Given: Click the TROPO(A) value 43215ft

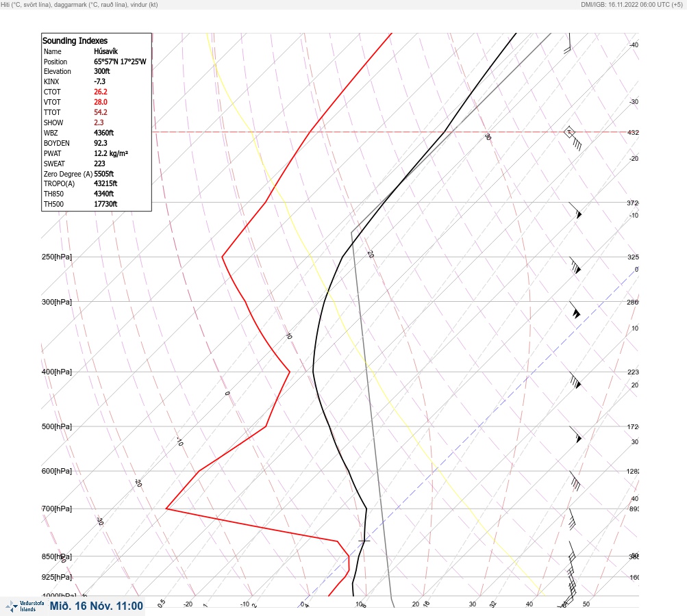Looking at the screenshot, I should (x=105, y=183).
